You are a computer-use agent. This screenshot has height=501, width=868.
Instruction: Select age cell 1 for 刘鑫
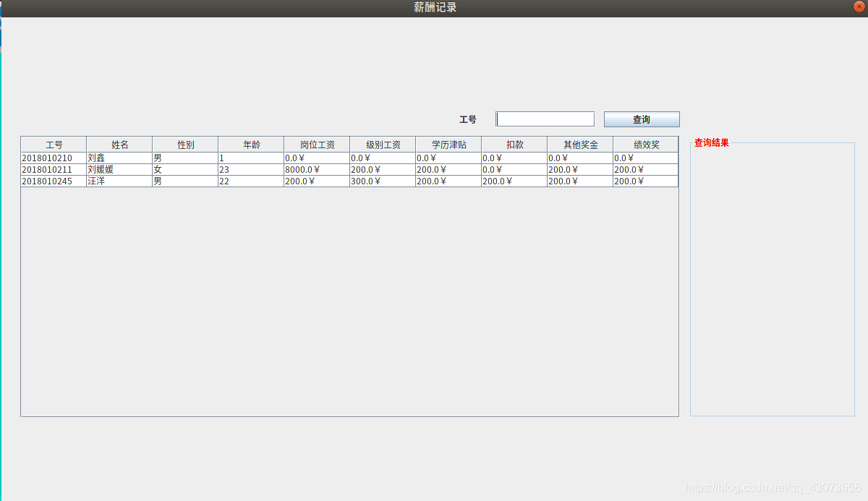pos(251,158)
